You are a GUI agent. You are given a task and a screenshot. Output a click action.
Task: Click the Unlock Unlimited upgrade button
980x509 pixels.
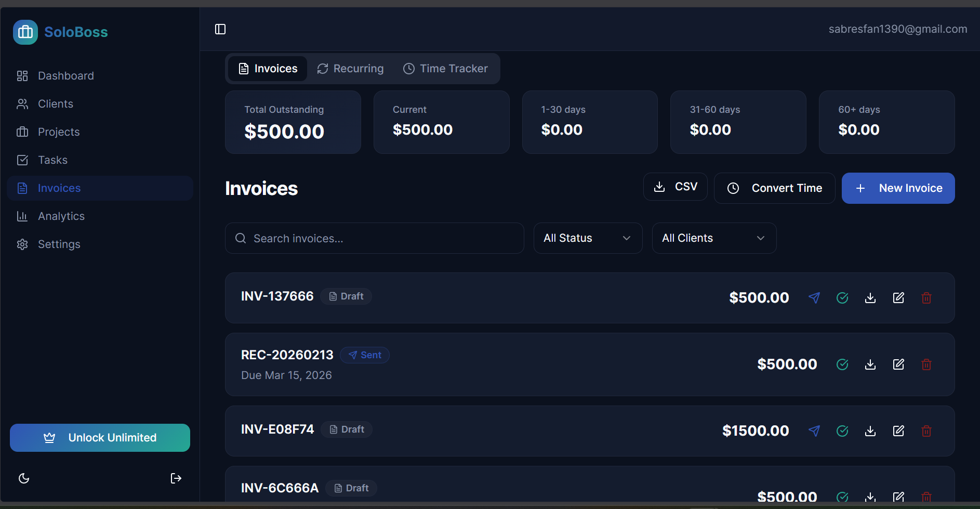[100, 437]
